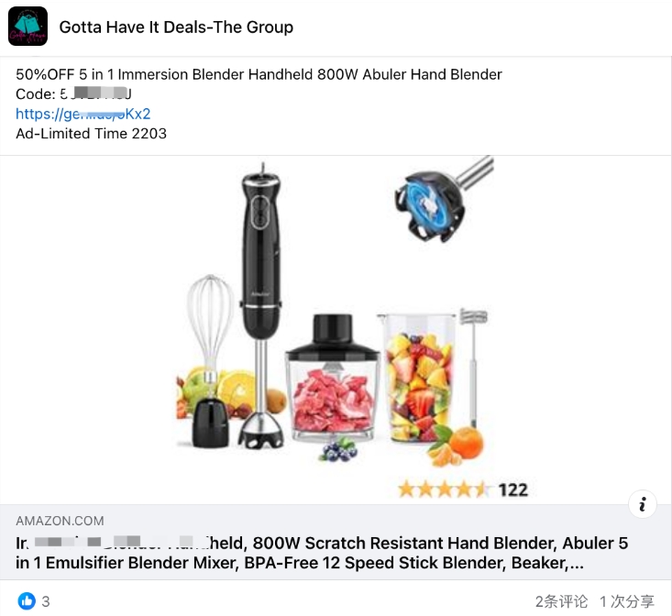Open the reaction count of 3
672x616 pixels.
click(46, 601)
